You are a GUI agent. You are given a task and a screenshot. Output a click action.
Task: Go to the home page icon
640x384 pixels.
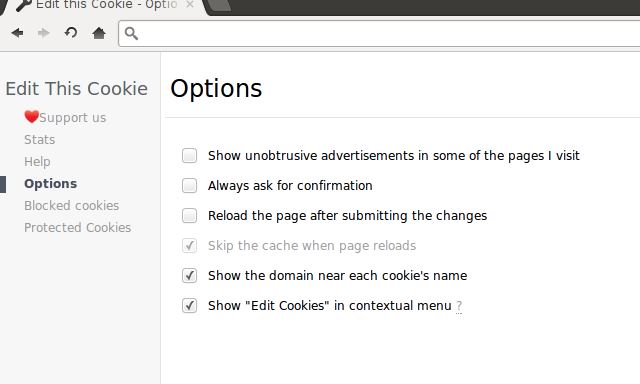tap(99, 33)
